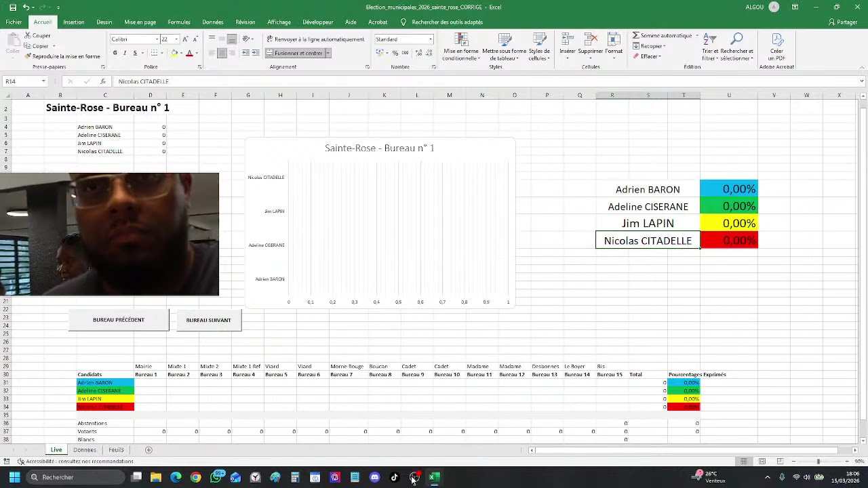This screenshot has width=868, height=488.
Task: Switch to Normal view in status bar
Action: (744, 462)
